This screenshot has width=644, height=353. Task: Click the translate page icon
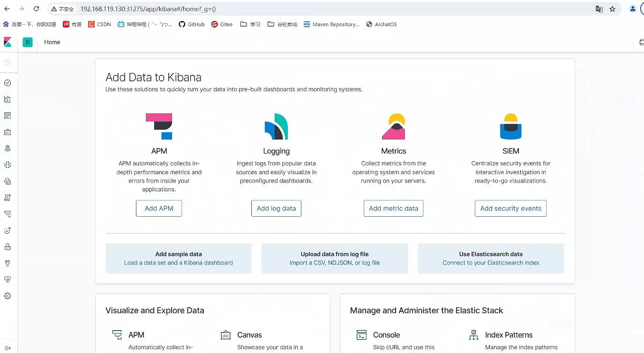coord(599,9)
